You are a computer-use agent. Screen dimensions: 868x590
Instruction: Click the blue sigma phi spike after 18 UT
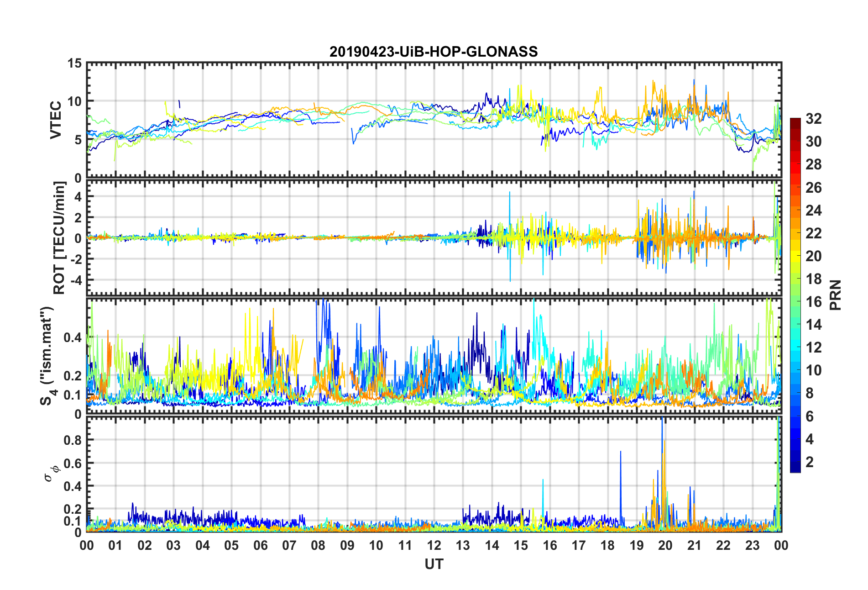[621, 489]
